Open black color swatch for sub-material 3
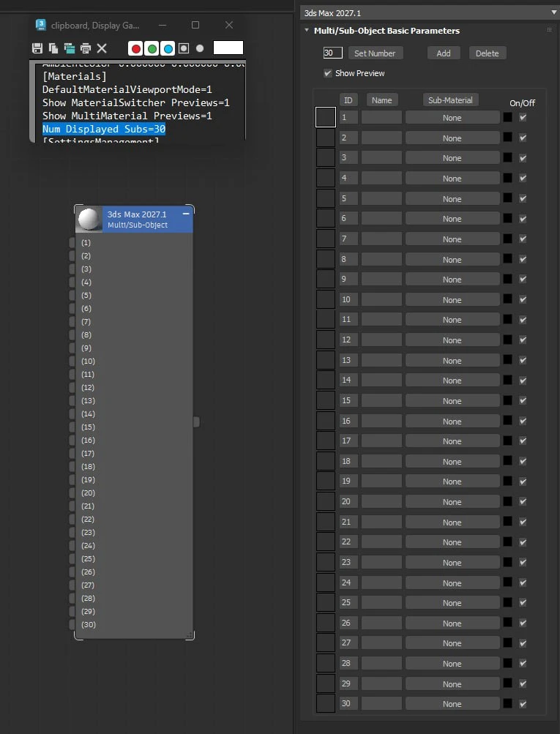Screen dimensions: 560x734 [507, 158]
